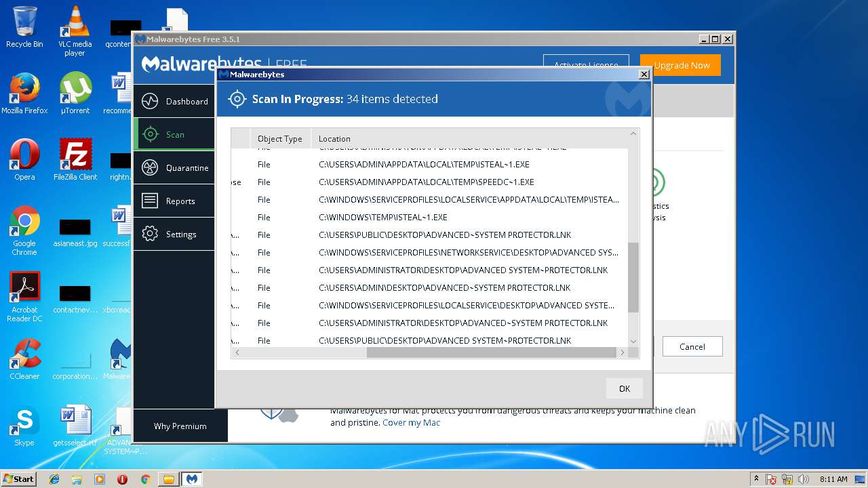Open Windows Explorer folder in taskbar
Screen dimensions: 868x488
tap(77, 479)
